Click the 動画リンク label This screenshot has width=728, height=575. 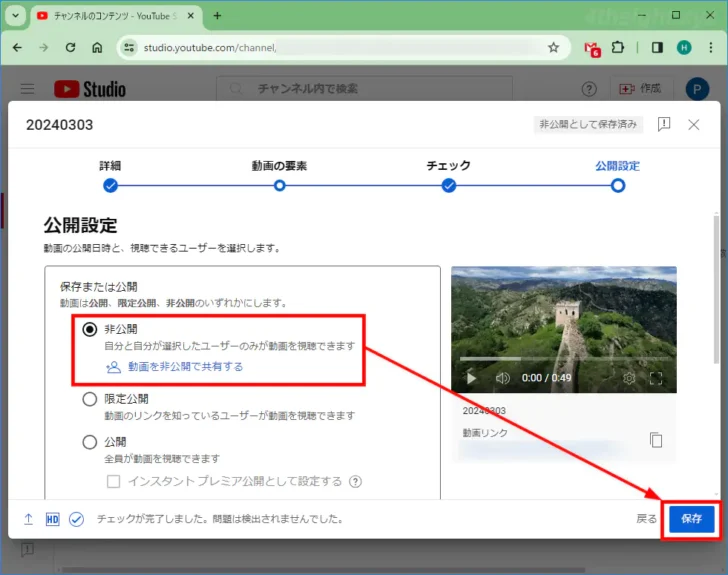coord(485,433)
